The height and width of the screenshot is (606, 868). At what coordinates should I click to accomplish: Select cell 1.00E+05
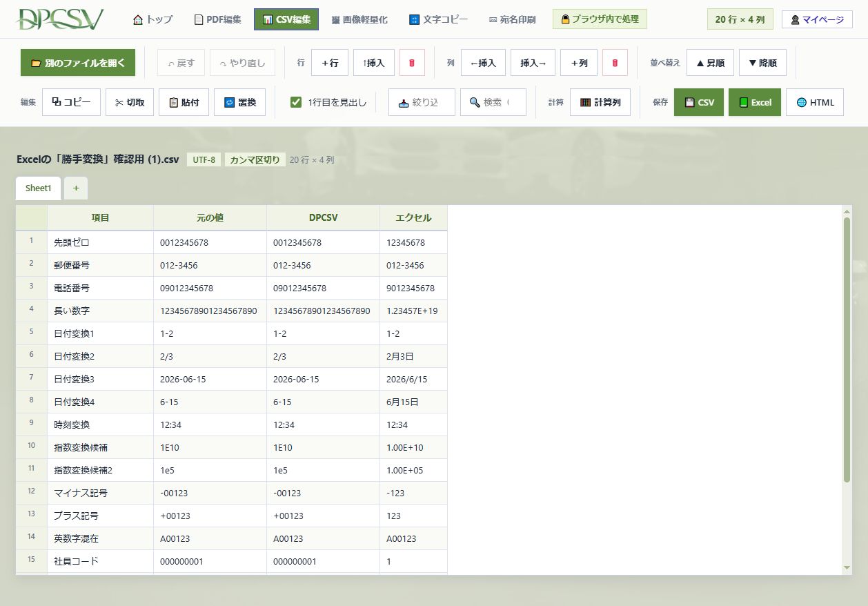pyautogui.click(x=413, y=470)
